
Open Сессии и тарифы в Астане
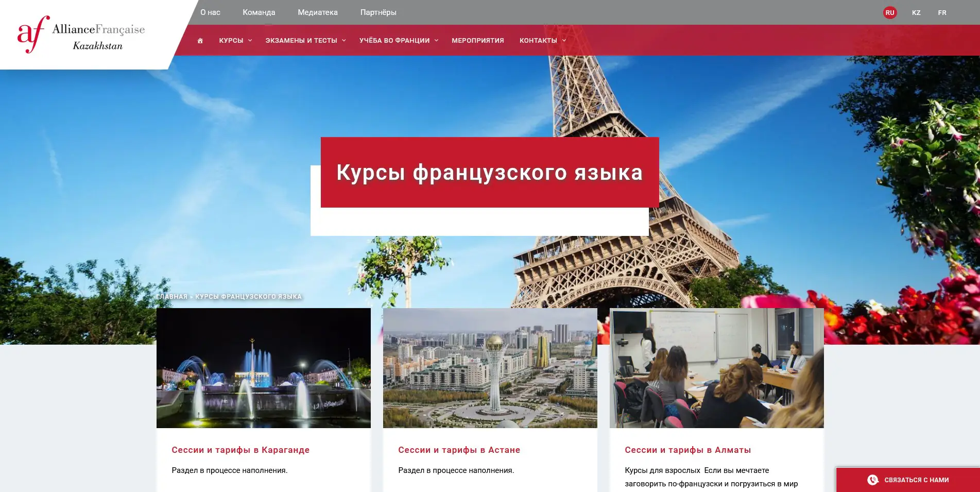coord(459,450)
